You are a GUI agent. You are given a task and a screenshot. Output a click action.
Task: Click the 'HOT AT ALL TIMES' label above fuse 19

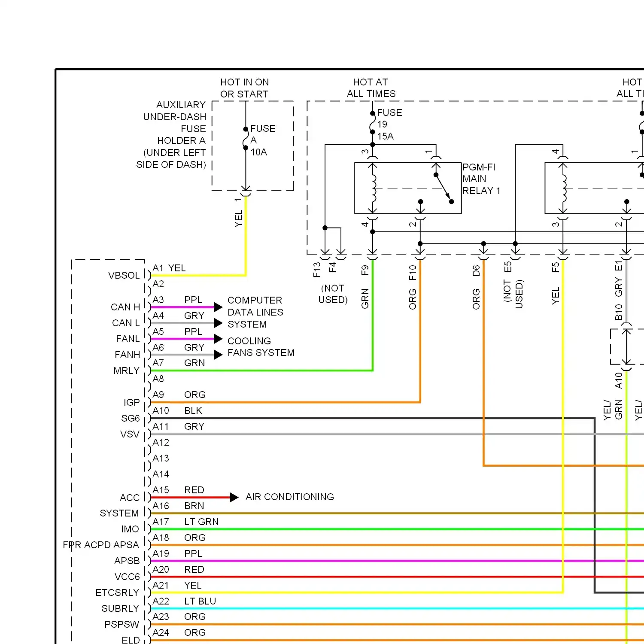[x=371, y=88]
